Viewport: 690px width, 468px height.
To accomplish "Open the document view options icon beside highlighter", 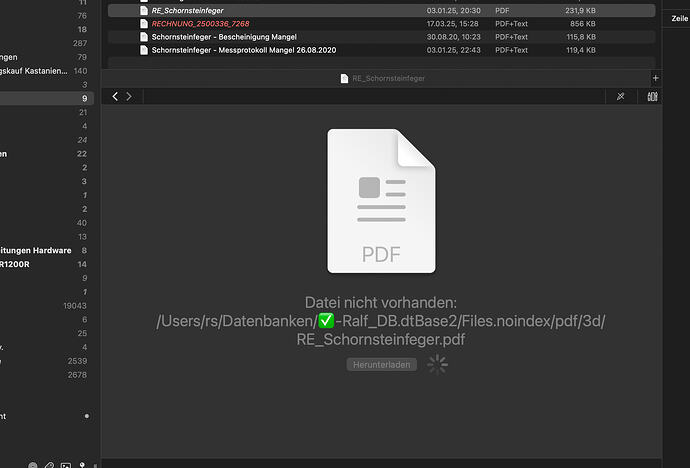I will [653, 96].
